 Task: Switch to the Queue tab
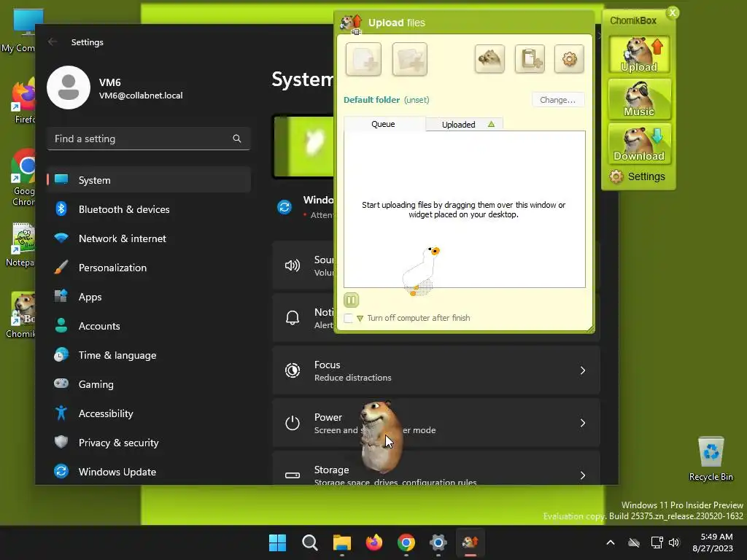tap(384, 124)
